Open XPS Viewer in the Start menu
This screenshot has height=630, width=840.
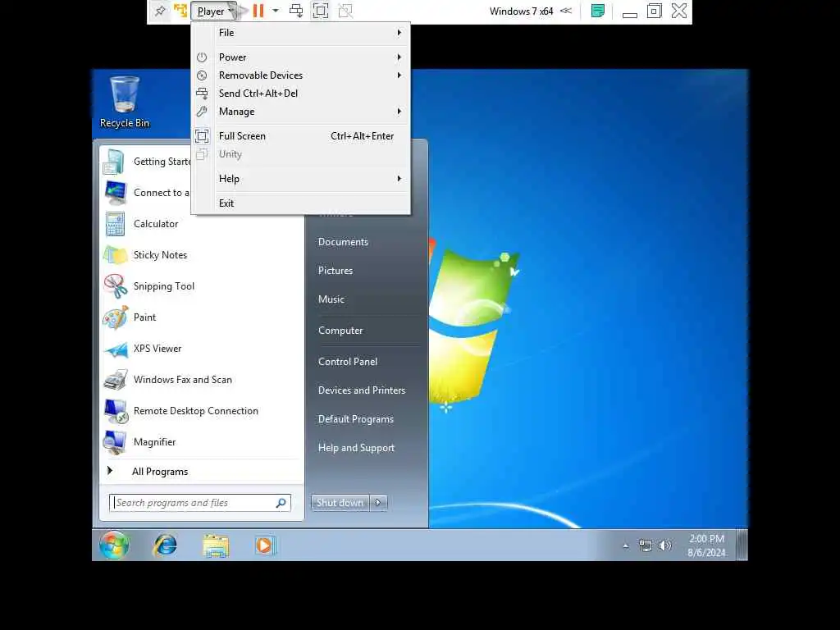pyautogui.click(x=202, y=349)
